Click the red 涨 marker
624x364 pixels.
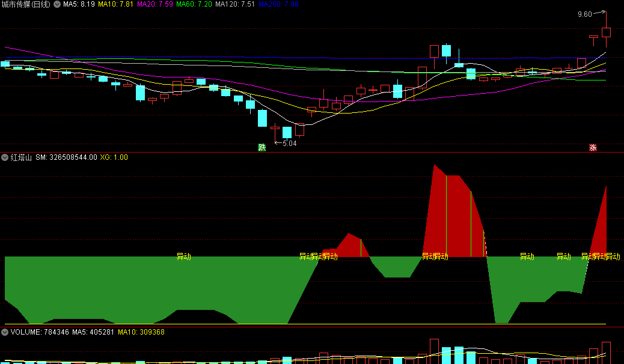tap(593, 148)
